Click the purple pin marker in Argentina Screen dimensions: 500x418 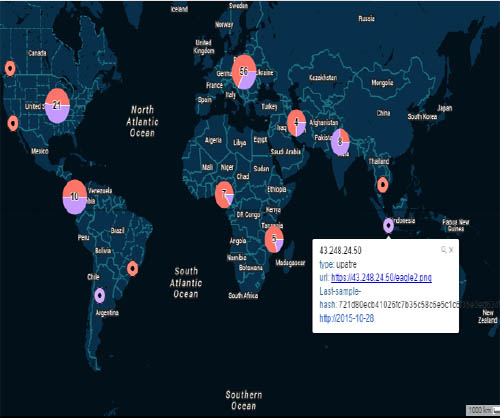click(100, 295)
